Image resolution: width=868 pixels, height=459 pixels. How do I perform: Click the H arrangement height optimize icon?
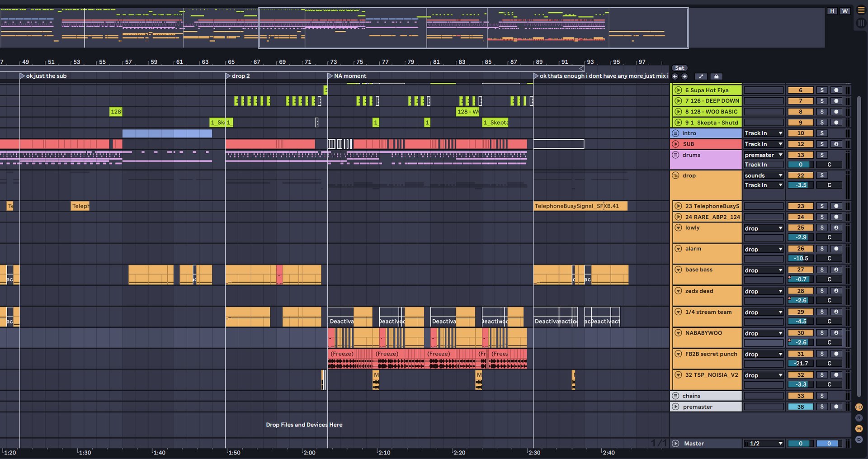click(832, 11)
